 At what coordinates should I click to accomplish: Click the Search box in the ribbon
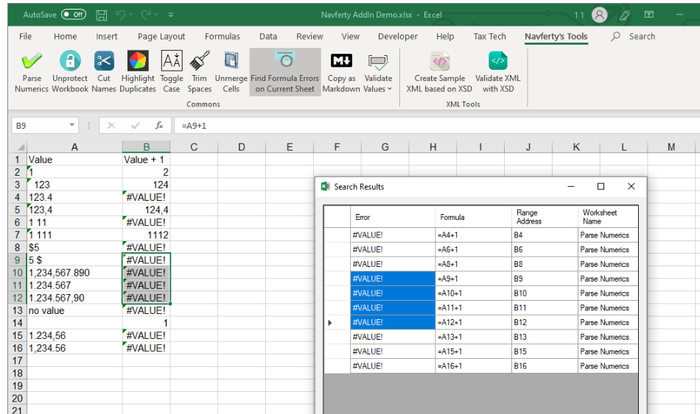[x=641, y=36]
